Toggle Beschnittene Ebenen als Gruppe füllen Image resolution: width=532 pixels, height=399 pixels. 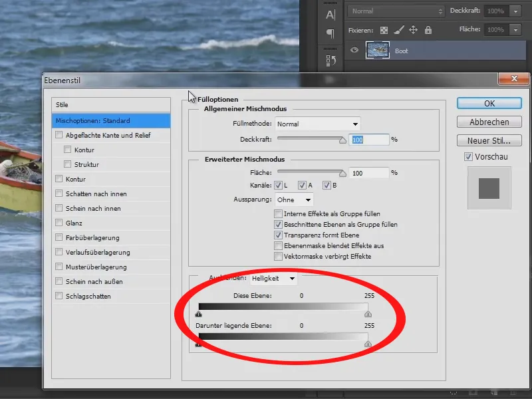coord(278,224)
